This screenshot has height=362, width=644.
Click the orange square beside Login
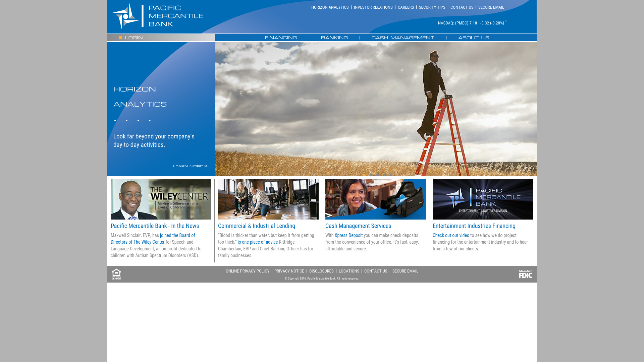(121, 38)
